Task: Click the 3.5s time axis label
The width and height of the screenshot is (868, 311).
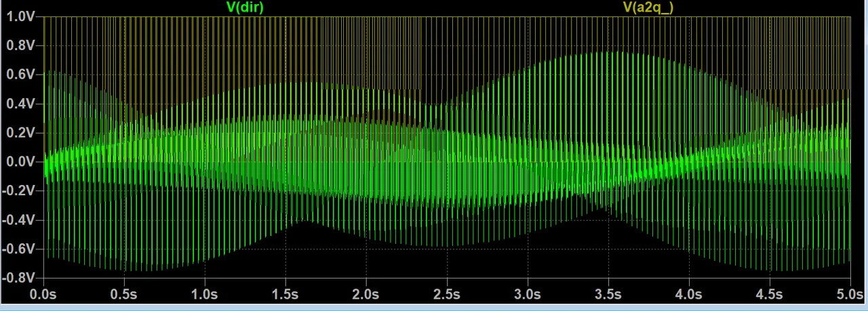Action: [608, 295]
